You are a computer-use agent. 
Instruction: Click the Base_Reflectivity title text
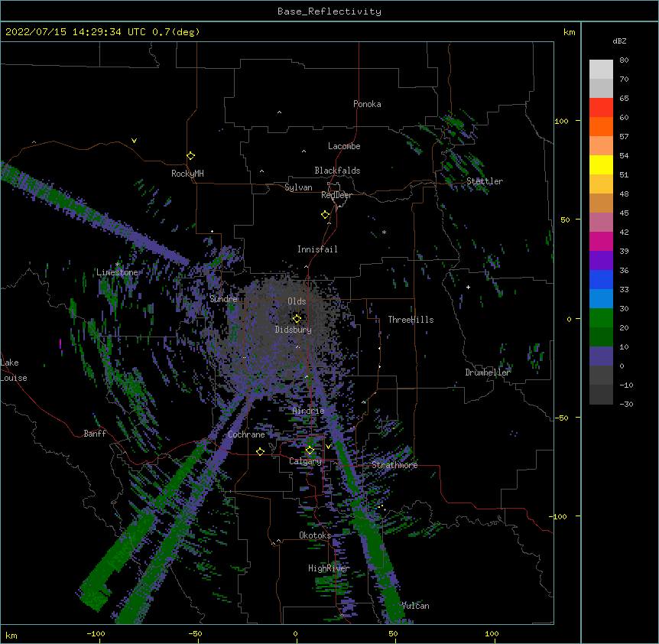coord(329,11)
